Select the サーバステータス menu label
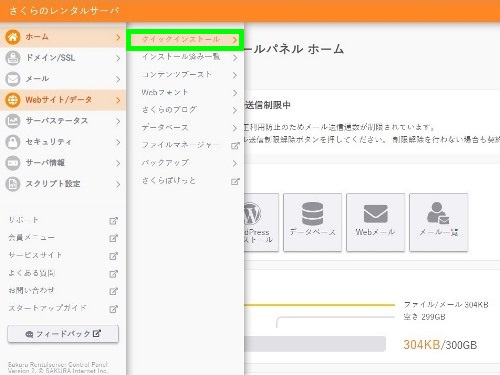 pyautogui.click(x=57, y=121)
